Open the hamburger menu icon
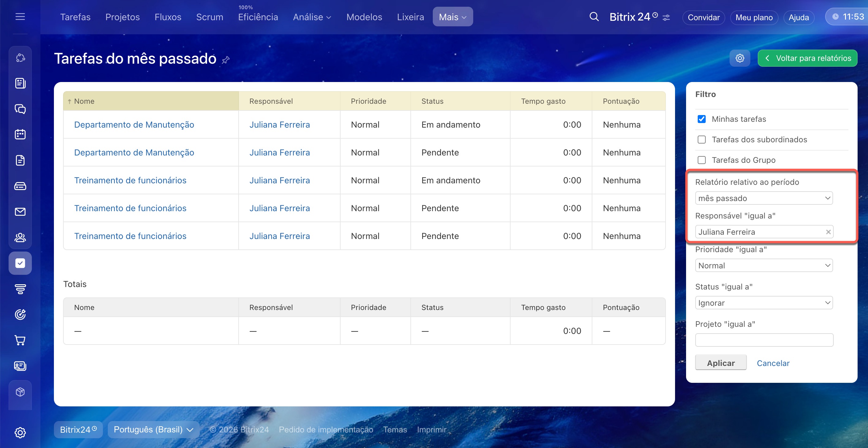The width and height of the screenshot is (868, 448). coord(20,17)
